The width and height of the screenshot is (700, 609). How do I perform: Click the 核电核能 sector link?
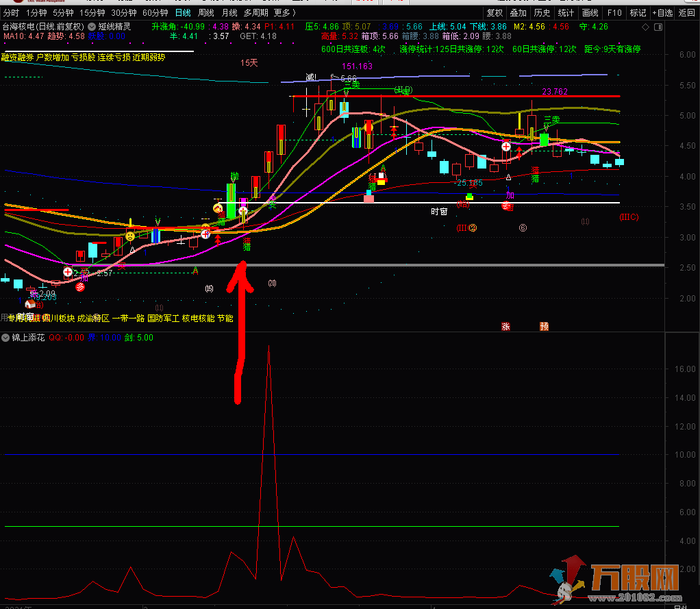(x=199, y=319)
